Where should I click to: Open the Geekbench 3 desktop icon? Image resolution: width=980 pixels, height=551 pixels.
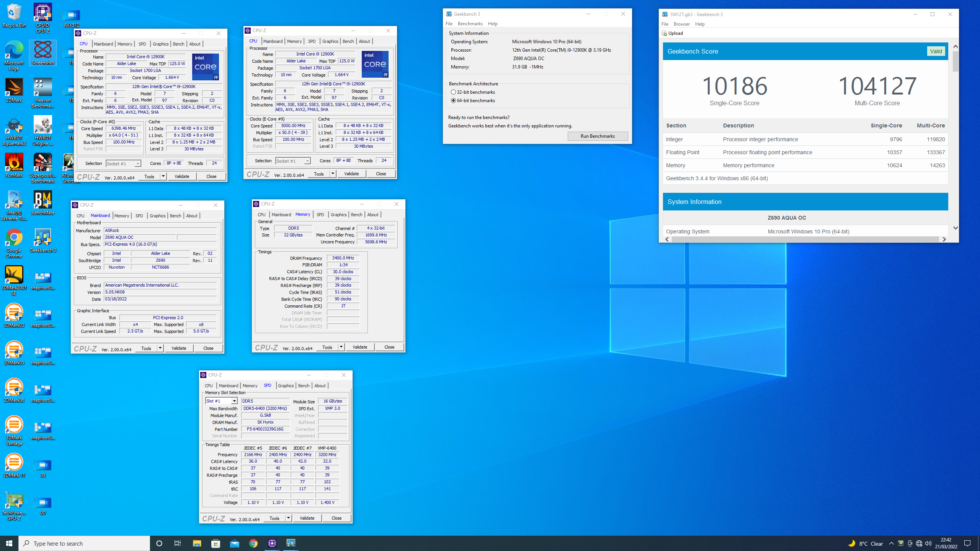point(43,241)
